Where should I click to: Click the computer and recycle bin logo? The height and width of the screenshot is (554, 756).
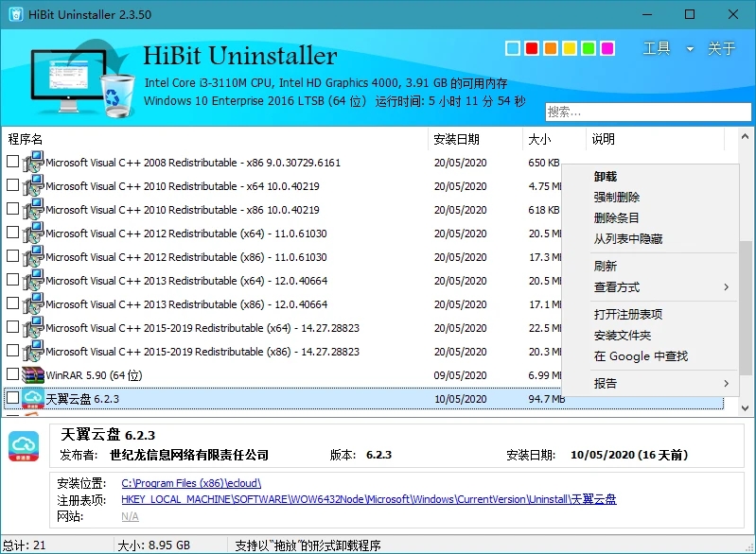[82, 78]
